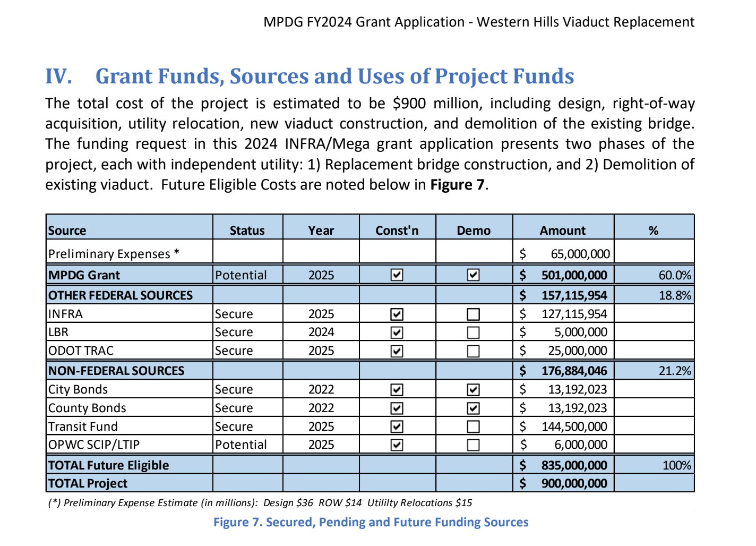Click the 501,000,000 amount cell

pos(563,275)
